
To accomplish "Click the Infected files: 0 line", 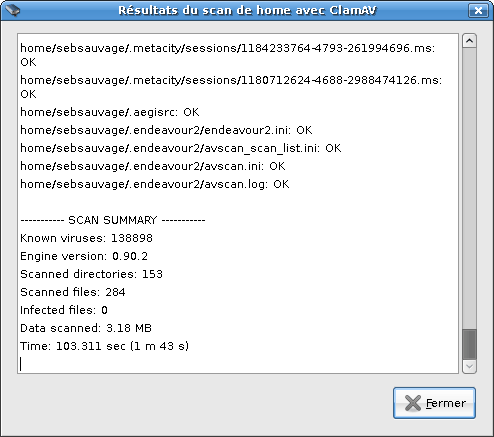I will pos(64,310).
